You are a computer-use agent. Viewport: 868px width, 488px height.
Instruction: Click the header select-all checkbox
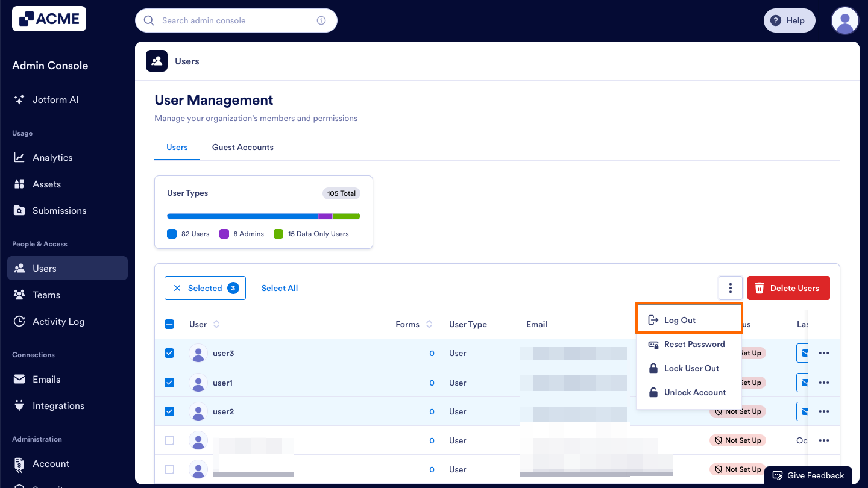click(169, 324)
